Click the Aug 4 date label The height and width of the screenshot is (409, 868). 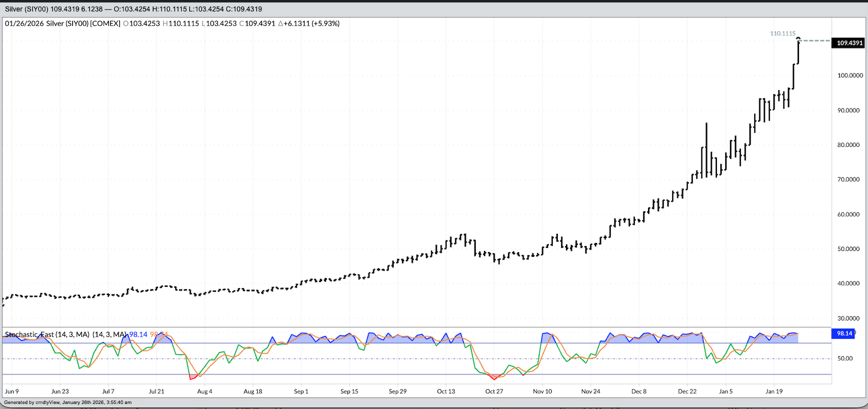point(204,391)
